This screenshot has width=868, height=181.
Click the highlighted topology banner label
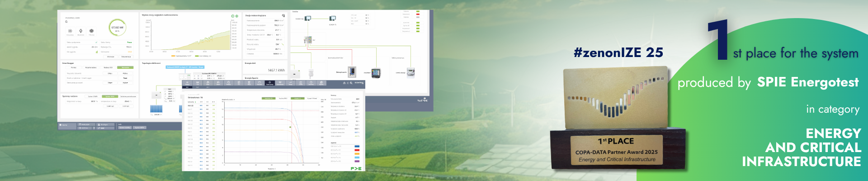click(186, 67)
